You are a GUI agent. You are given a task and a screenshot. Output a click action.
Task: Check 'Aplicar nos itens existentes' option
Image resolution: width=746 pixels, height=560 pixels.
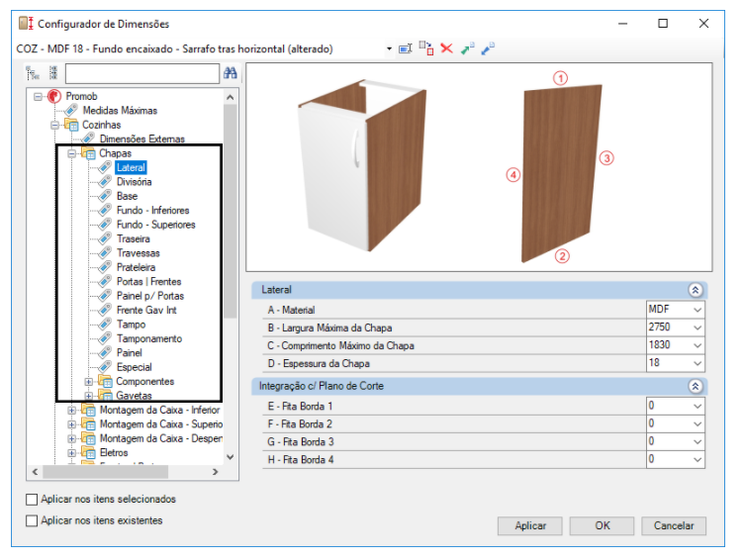pyautogui.click(x=32, y=520)
